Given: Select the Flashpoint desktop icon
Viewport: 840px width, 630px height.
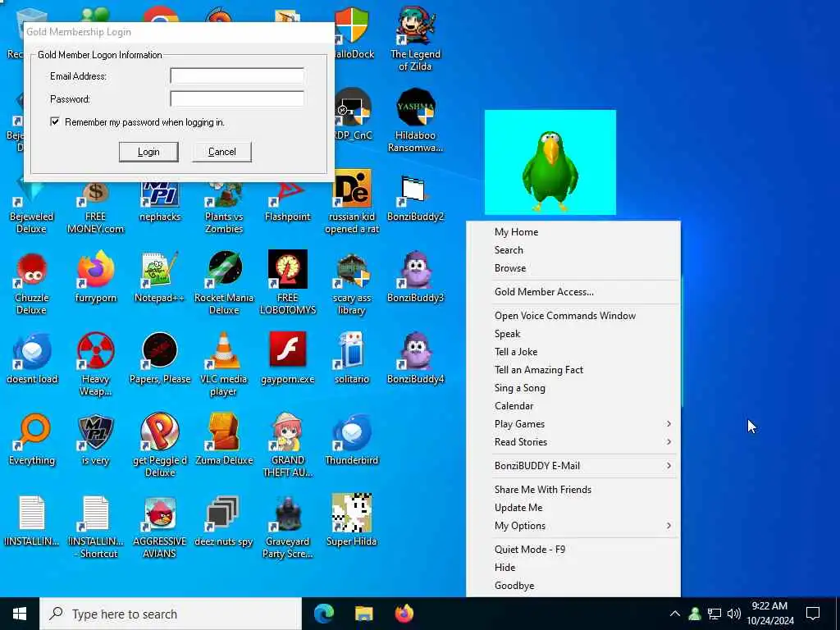Looking at the screenshot, I should tap(288, 203).
